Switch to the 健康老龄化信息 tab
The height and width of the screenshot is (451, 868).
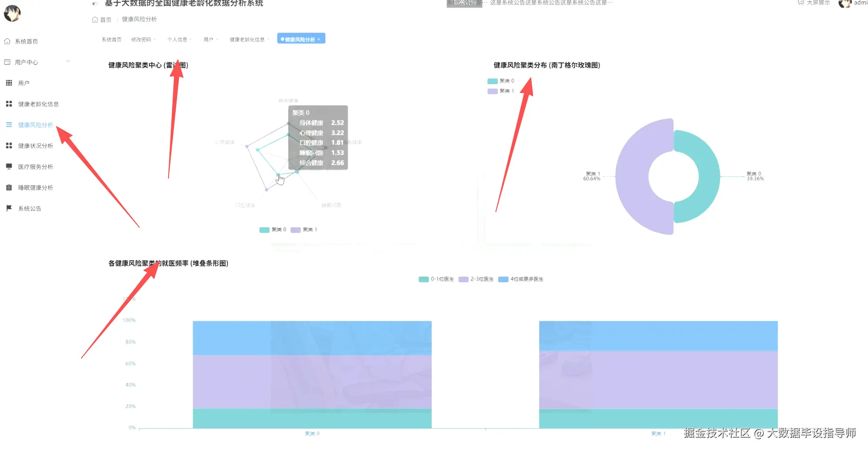point(247,39)
